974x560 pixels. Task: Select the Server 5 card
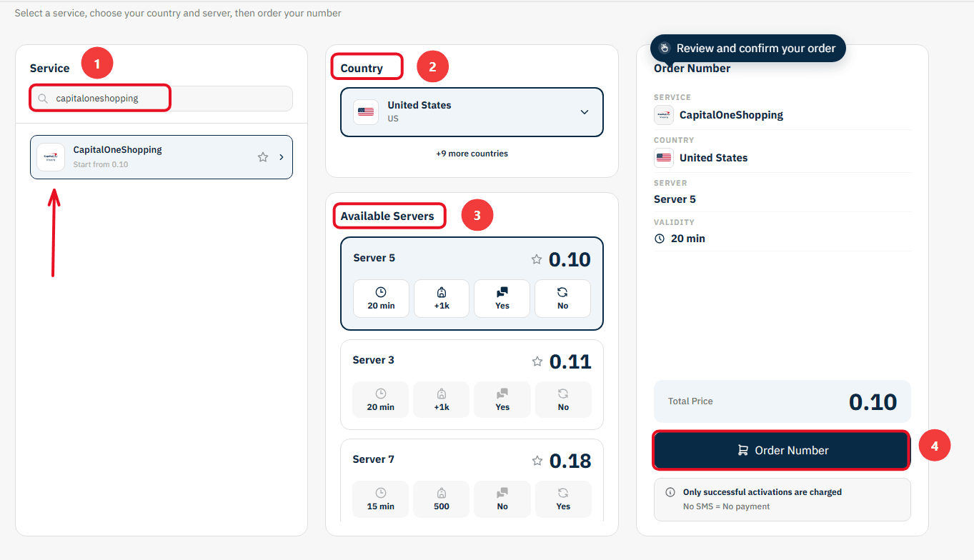click(x=472, y=284)
